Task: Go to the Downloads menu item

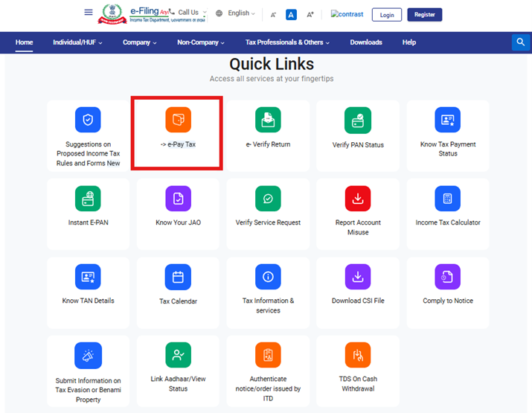Action: click(366, 42)
